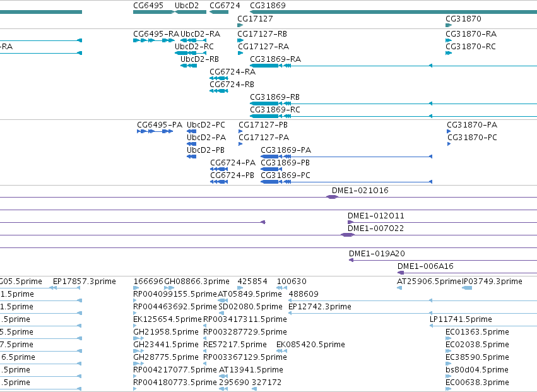Click the DME1-012O11 clone label
Screen dimensions: 537x392
click(375, 217)
